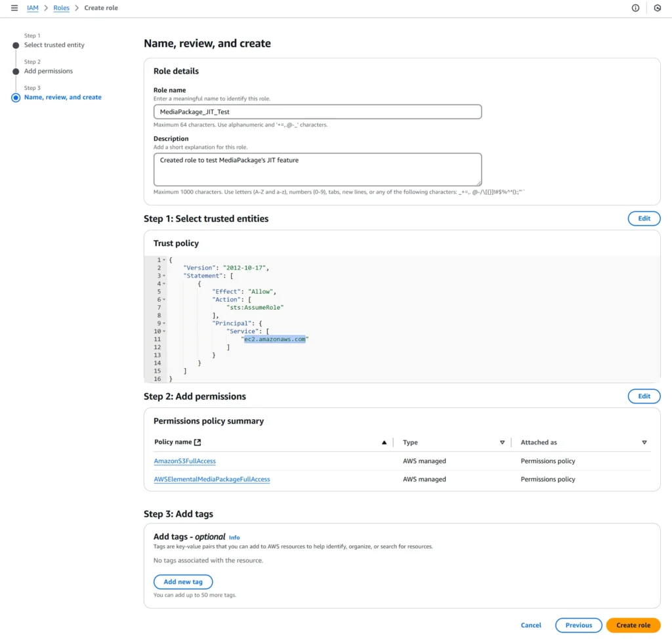Screen dimensions: 672x639
Task: Open the Add tags Info link
Action: coord(234,537)
